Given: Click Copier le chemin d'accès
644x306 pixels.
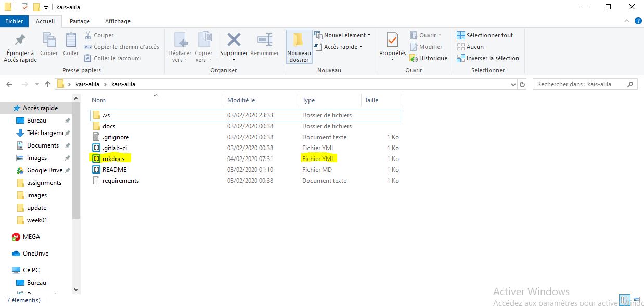Looking at the screenshot, I should (122, 47).
